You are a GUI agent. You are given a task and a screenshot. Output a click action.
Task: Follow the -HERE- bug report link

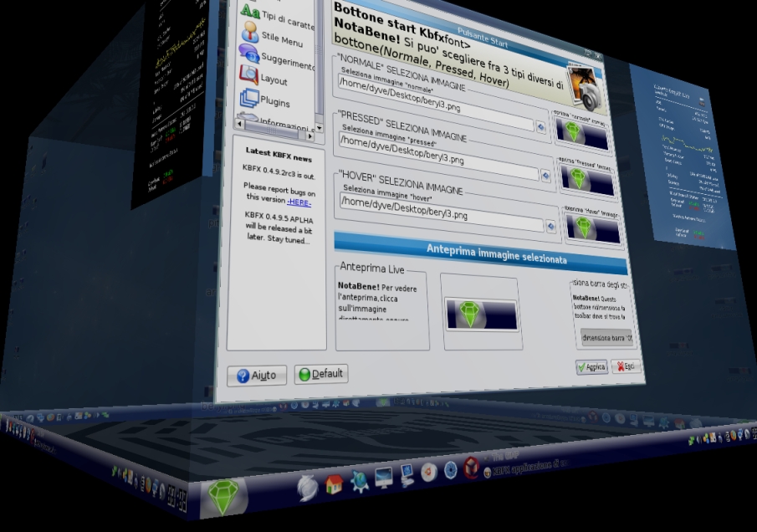click(x=299, y=202)
